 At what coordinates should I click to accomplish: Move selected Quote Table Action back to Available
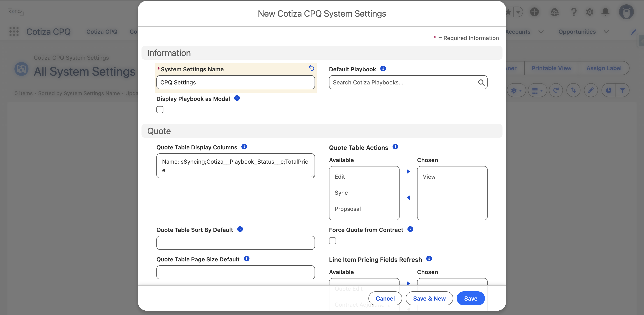pyautogui.click(x=408, y=198)
